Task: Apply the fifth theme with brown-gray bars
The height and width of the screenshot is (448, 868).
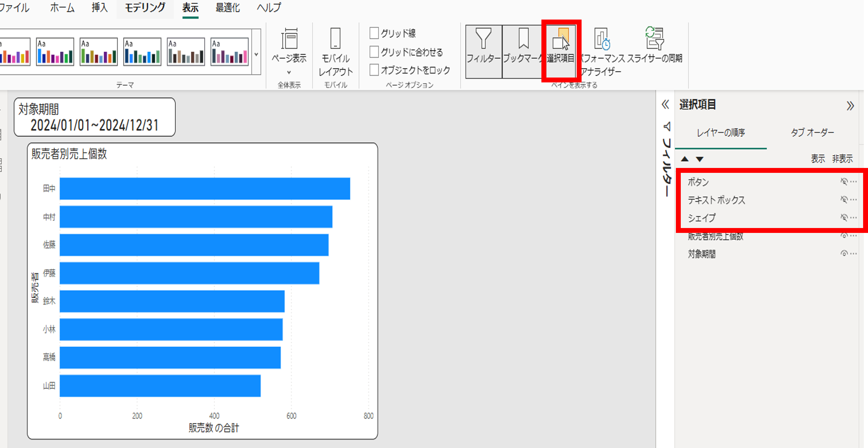Action: pyautogui.click(x=186, y=52)
